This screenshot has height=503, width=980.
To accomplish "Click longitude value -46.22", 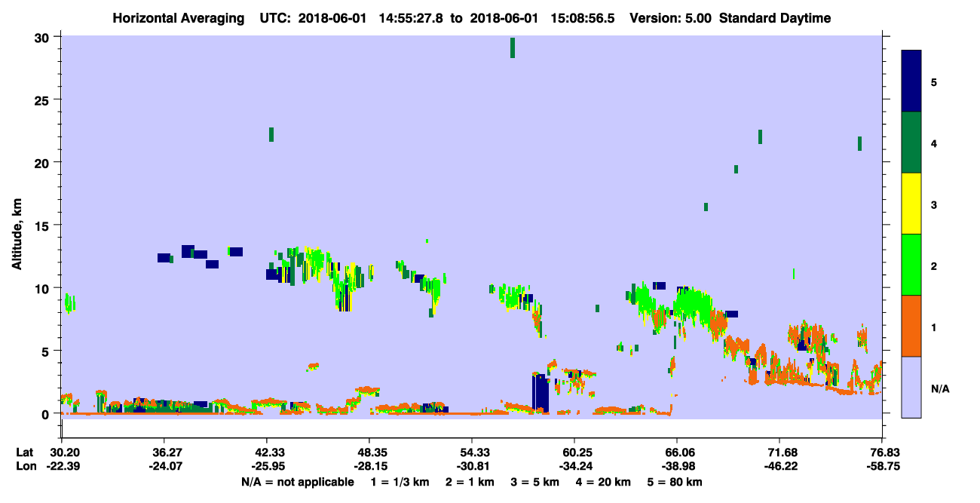I will coord(780,466).
